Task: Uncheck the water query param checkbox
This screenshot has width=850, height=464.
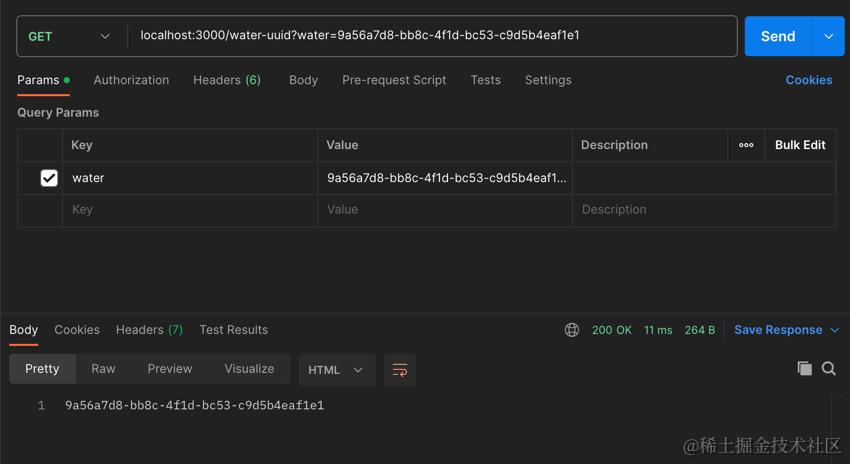Action: point(49,178)
